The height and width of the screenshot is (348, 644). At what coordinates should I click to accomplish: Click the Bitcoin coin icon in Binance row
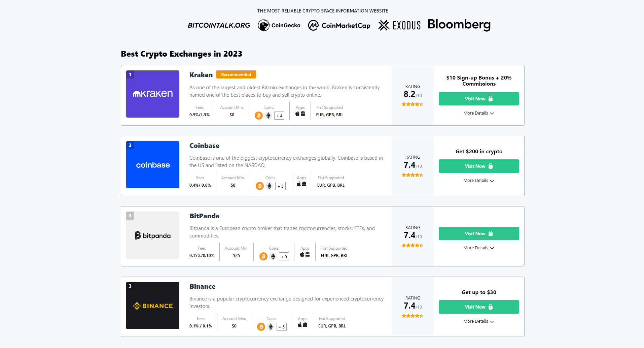coord(261,327)
